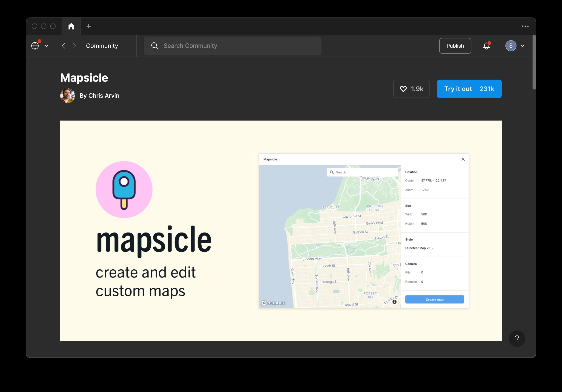Click the Mapbox logo in the map preview
This screenshot has width=562, height=392.
[273, 303]
